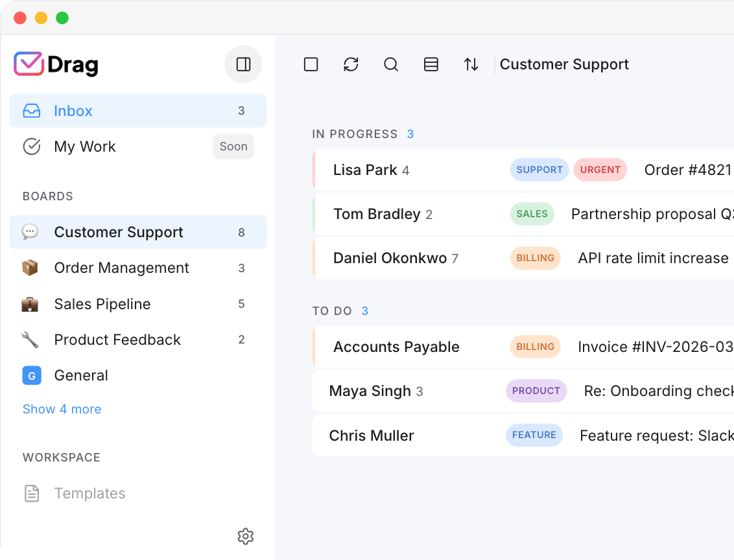This screenshot has height=560, width=734.
Task: Click the IN PROGRESS column header
Action: (355, 134)
